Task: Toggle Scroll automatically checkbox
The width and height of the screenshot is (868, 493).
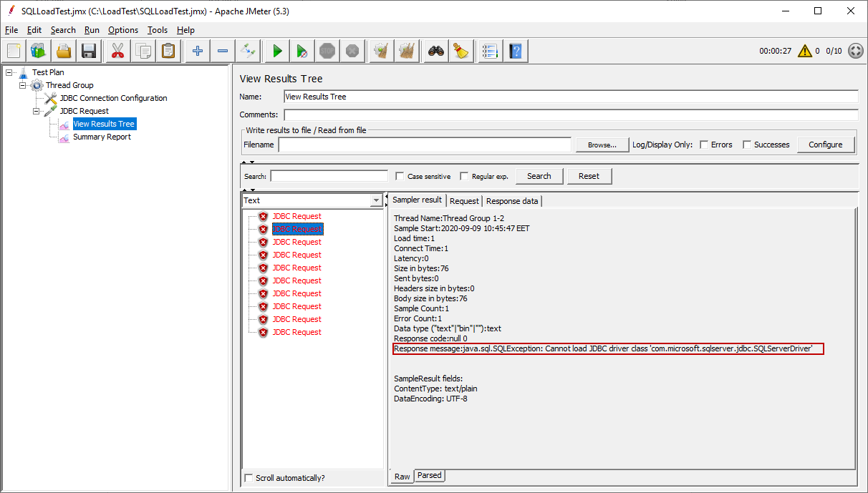Action: point(249,478)
